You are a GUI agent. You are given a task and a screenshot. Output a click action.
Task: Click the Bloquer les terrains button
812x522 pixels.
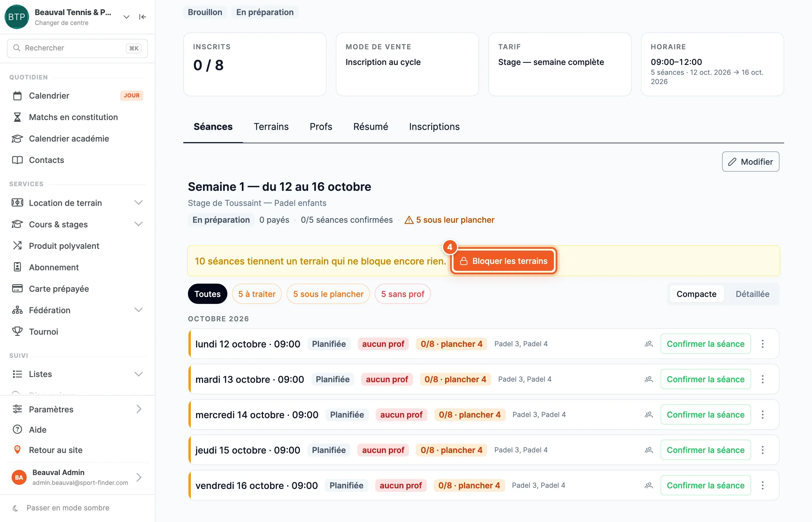coord(504,261)
